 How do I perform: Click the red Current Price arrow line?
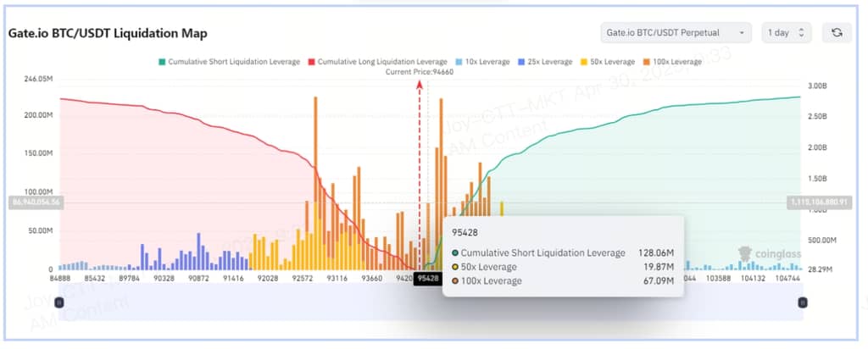coord(419,169)
